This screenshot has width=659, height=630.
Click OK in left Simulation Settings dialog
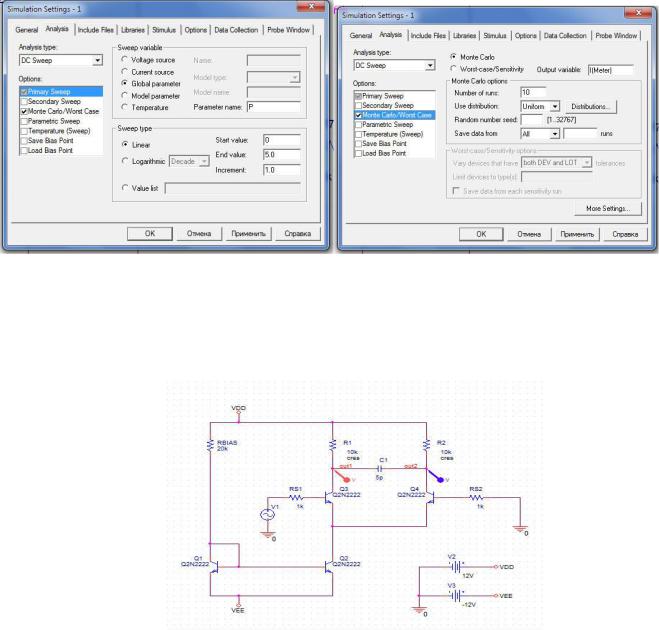point(150,233)
